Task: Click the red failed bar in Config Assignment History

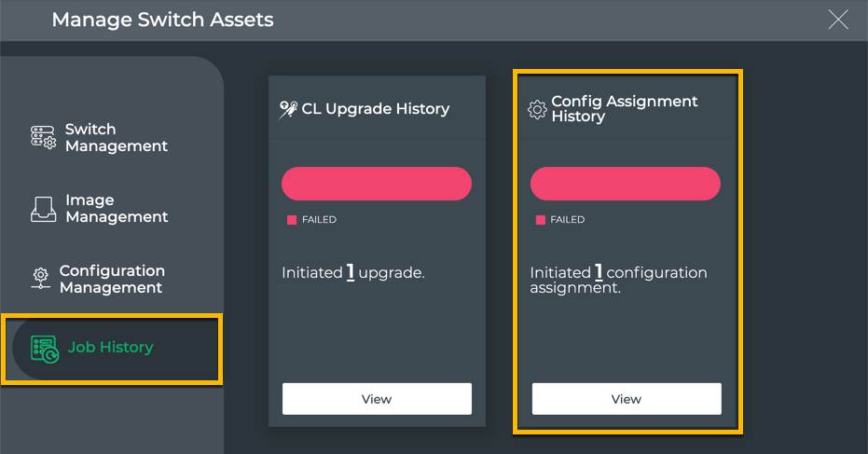Action: [x=626, y=184]
